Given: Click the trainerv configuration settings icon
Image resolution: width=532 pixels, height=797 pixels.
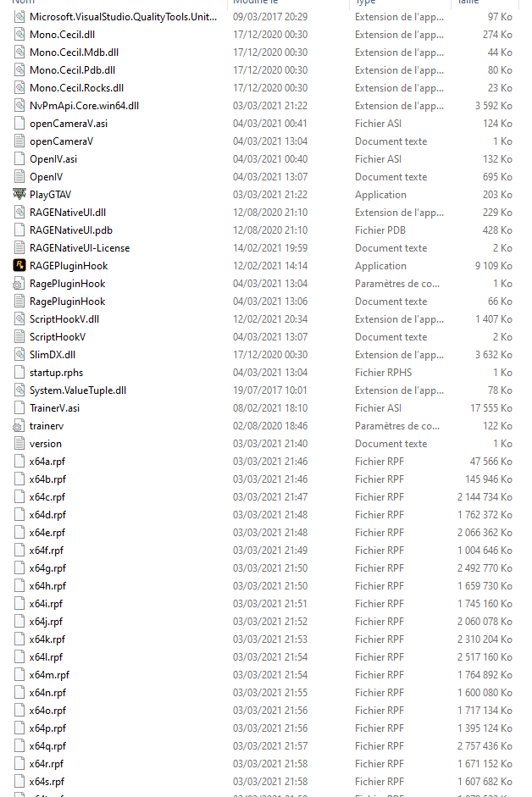Looking at the screenshot, I should [19, 426].
